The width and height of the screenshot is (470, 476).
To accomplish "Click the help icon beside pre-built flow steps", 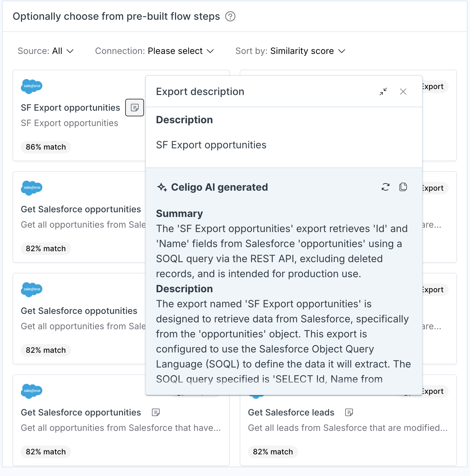I will (x=230, y=16).
